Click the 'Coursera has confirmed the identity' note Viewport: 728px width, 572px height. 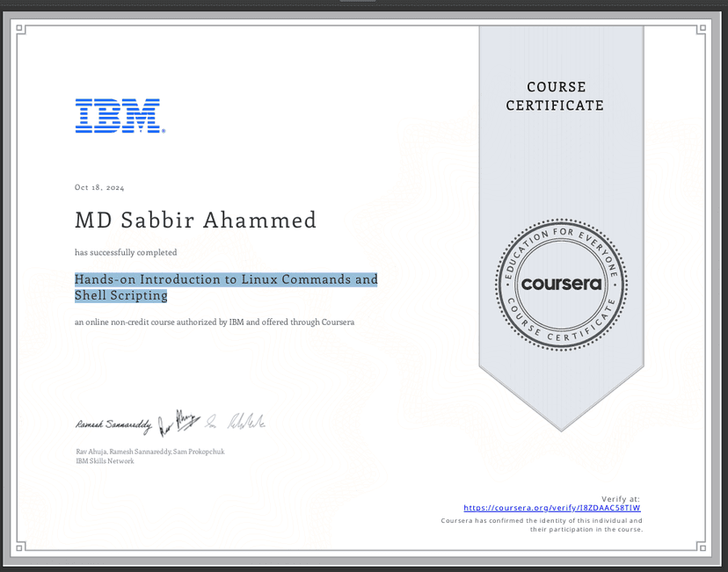[x=542, y=525]
